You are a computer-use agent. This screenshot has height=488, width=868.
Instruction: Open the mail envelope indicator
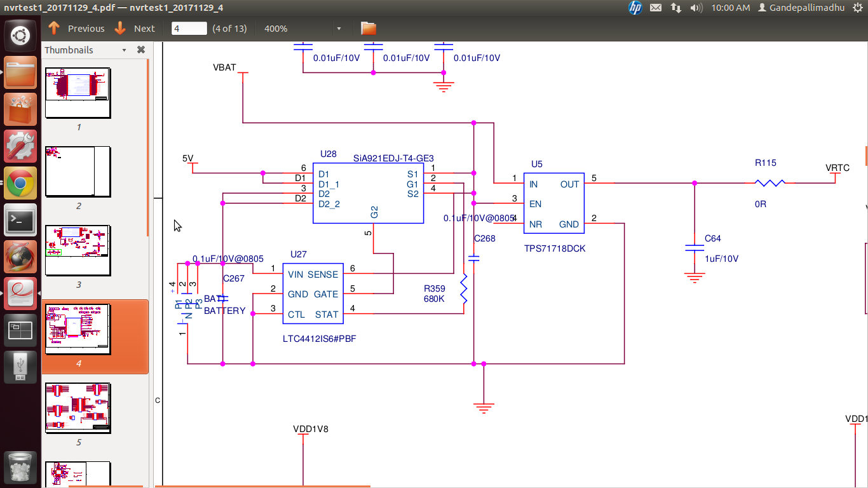coord(656,8)
